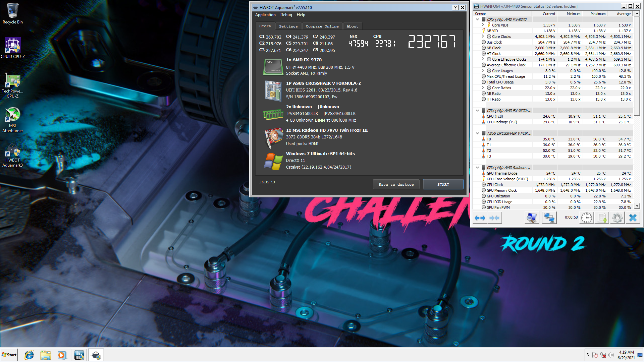Click the volume speaker tray icon

tap(611, 355)
